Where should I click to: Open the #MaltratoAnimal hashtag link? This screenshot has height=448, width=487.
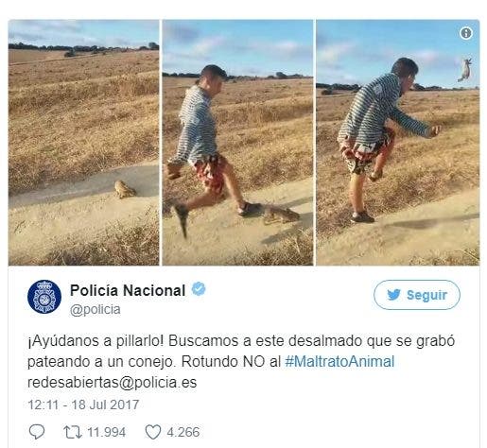tap(339, 361)
